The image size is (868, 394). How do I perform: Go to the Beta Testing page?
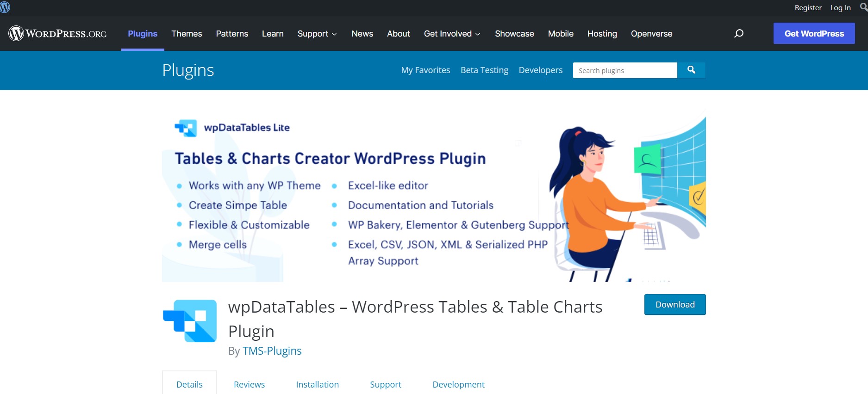pos(484,70)
